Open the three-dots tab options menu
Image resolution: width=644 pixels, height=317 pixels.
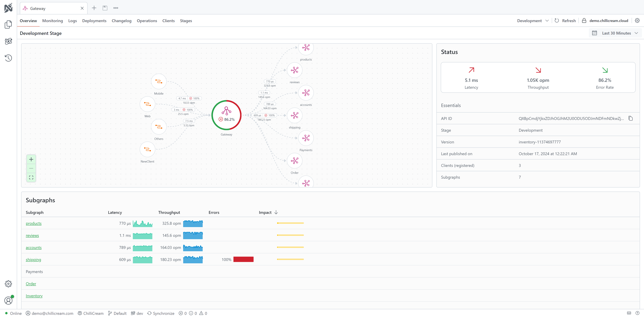(x=116, y=8)
